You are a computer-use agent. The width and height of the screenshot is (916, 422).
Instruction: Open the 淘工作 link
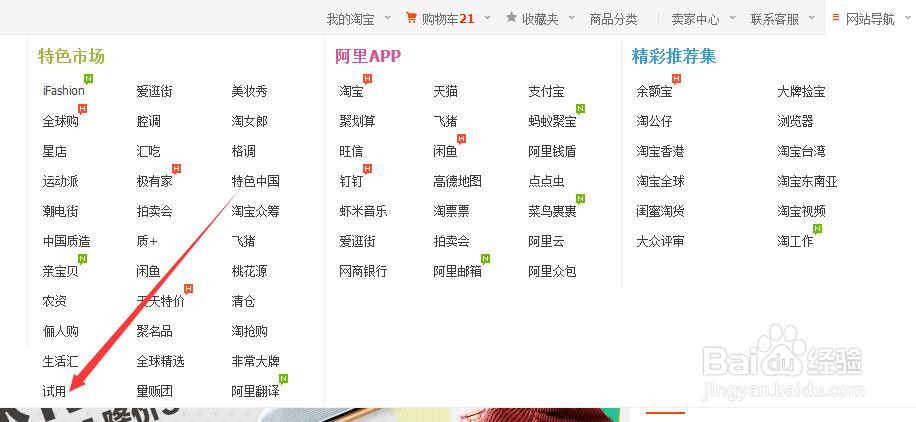[x=795, y=241]
